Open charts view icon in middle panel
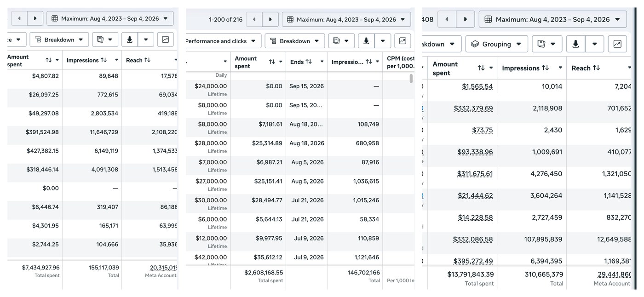The image size is (644, 297). (x=402, y=41)
